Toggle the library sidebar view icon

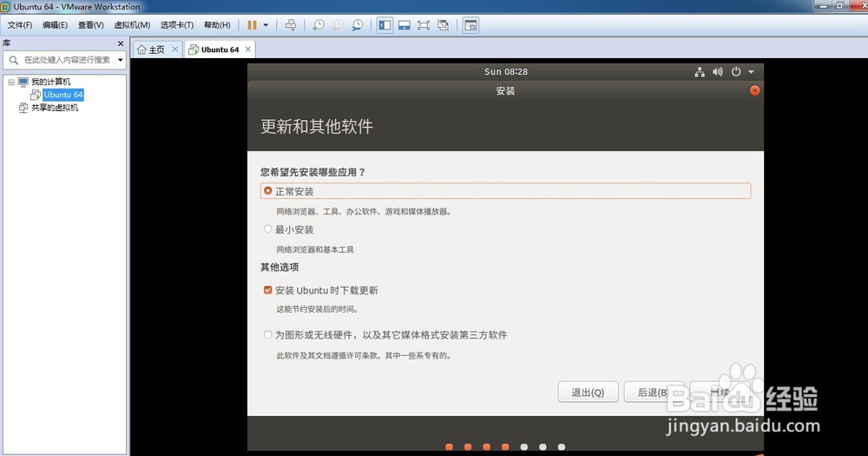click(385, 25)
